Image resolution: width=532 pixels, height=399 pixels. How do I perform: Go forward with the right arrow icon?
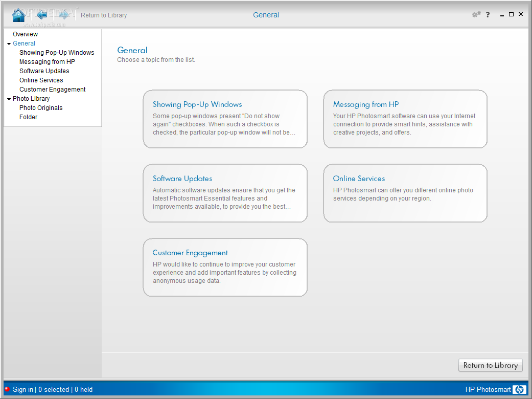pyautogui.click(x=64, y=15)
